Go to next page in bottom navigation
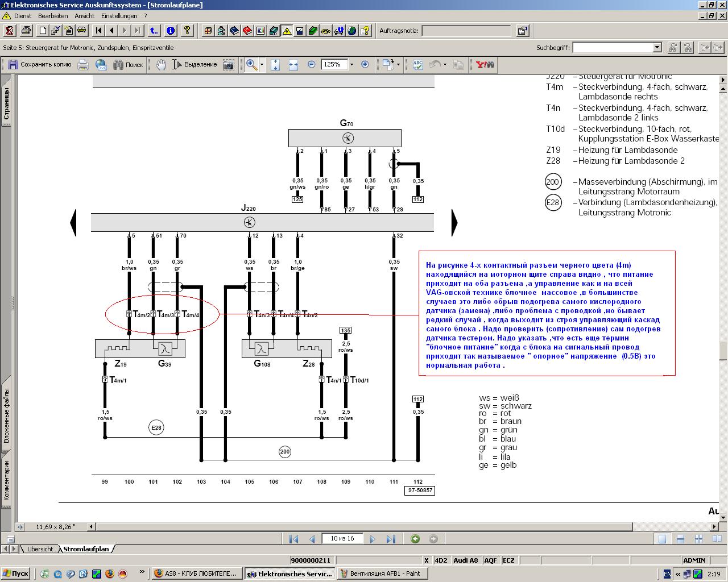This screenshot has height=582, width=728. [x=373, y=539]
